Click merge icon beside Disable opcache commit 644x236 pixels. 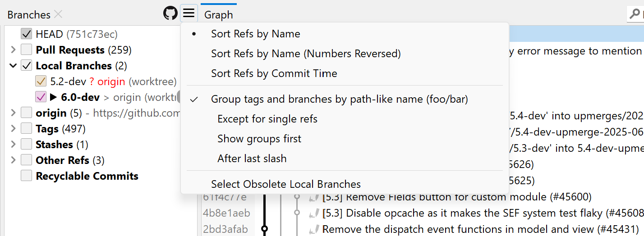314,213
